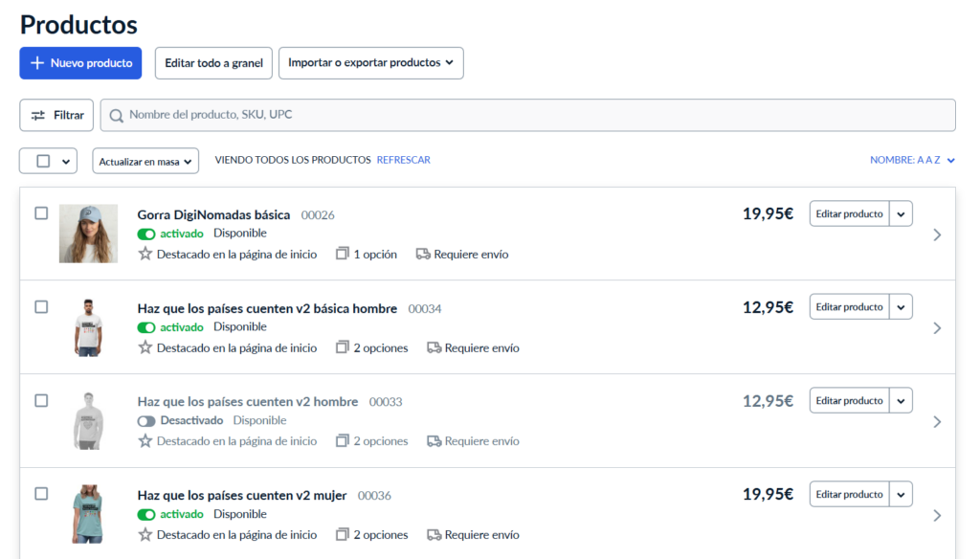Expand edit options arrow for product 00036
This screenshot has width=980, height=559.
pos(902,495)
